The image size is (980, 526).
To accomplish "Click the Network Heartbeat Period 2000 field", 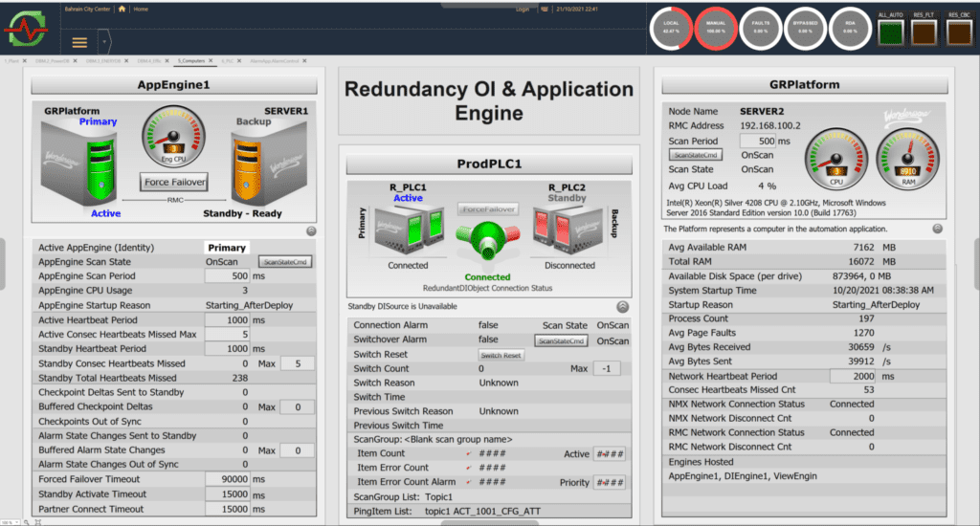I will pos(853,376).
